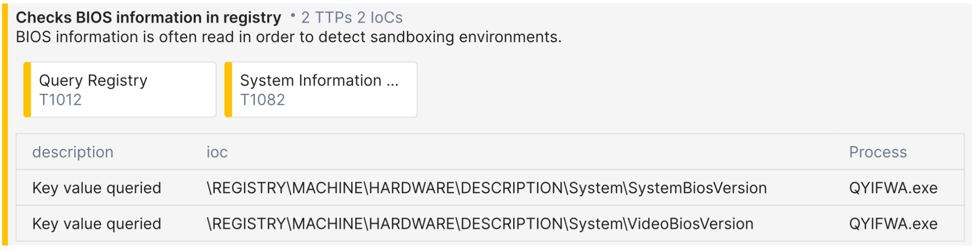This screenshot has height=250, width=980.
Task: Click "Key value queried" in the VideoBiosVersion row
Action: [97, 224]
